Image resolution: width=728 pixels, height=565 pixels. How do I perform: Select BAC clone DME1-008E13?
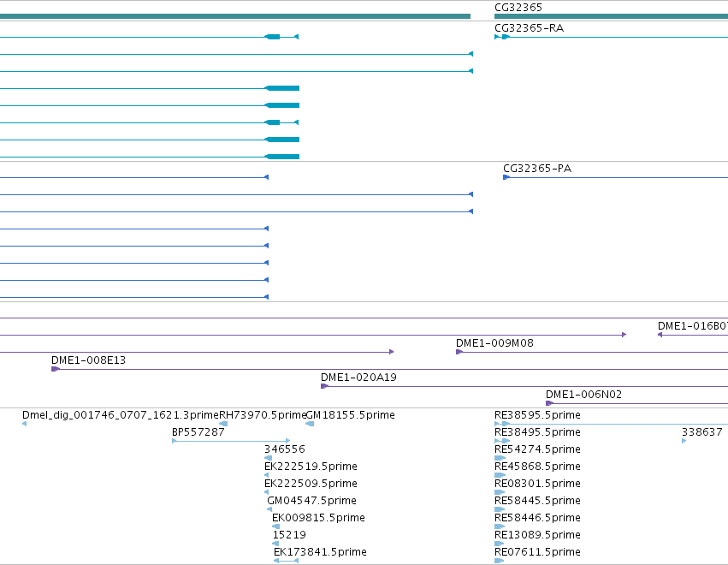click(88, 360)
